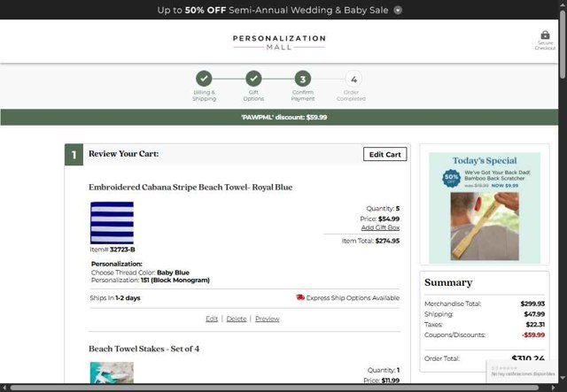Click the scroll left arrow at bottom
Viewport: 567px width, 392px height.
coord(4,388)
